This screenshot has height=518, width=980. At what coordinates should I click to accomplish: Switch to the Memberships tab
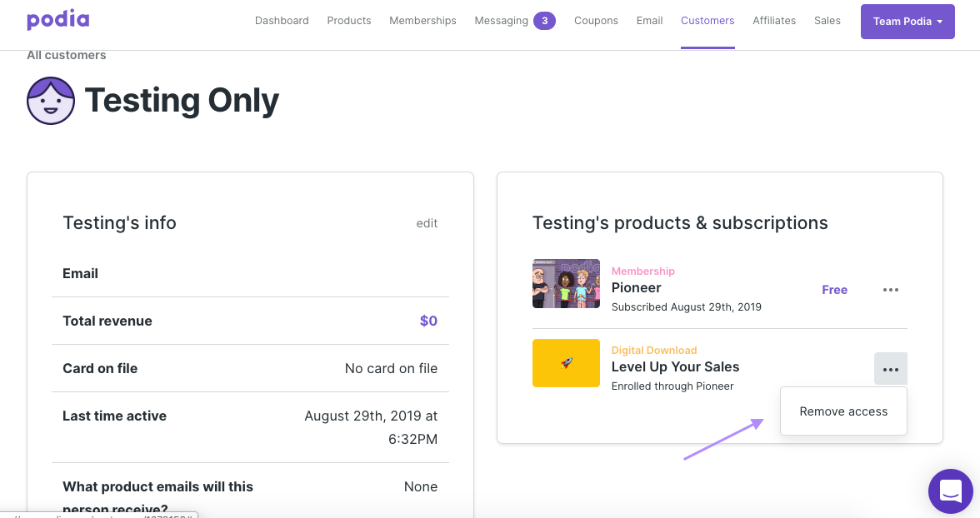[422, 21]
